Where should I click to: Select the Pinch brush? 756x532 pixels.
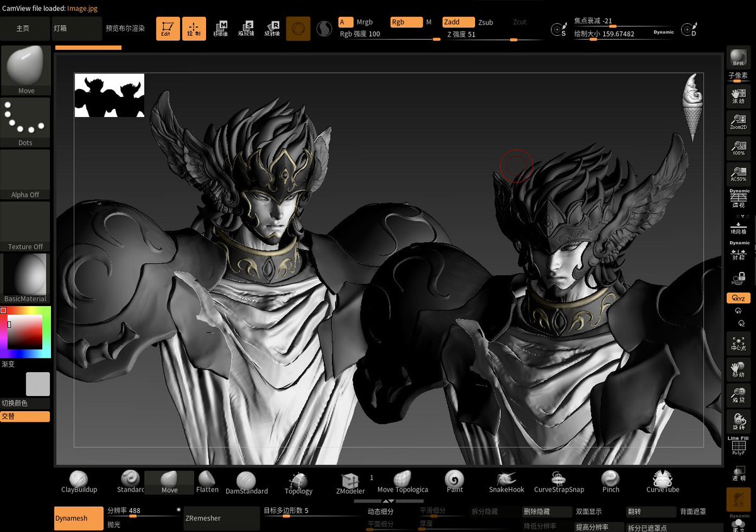tap(610, 482)
